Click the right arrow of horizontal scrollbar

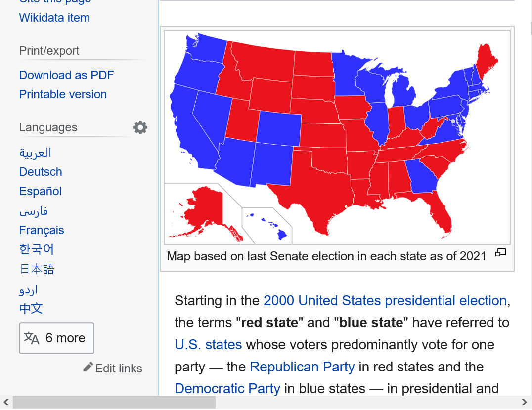[x=525, y=402]
